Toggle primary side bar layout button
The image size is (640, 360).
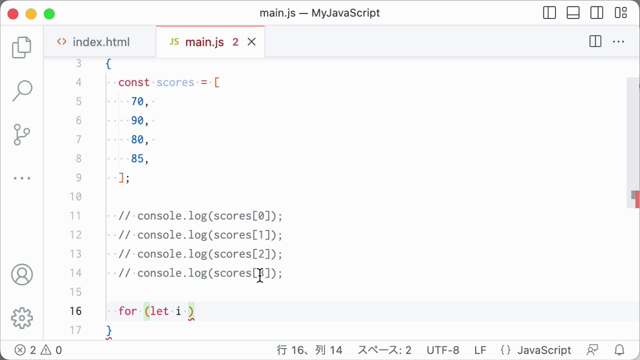(x=549, y=13)
